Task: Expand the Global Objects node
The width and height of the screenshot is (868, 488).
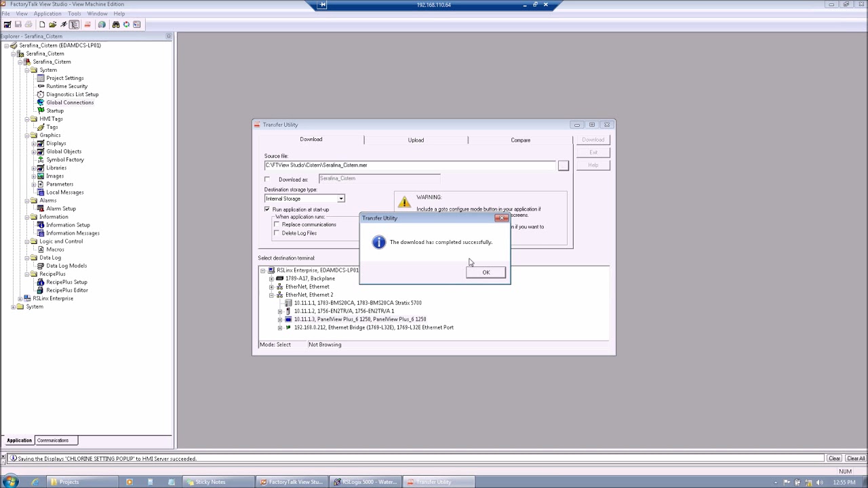Action: pyautogui.click(x=34, y=151)
